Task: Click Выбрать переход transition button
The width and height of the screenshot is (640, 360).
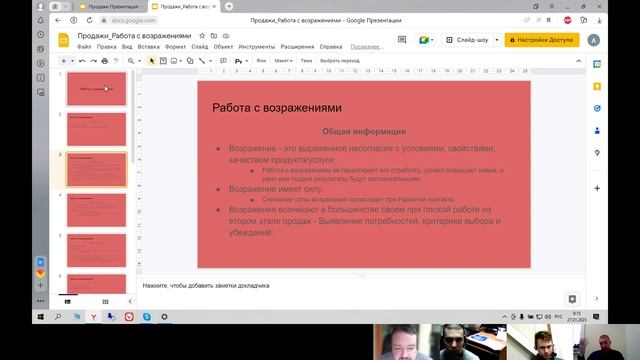Action: coord(340,61)
